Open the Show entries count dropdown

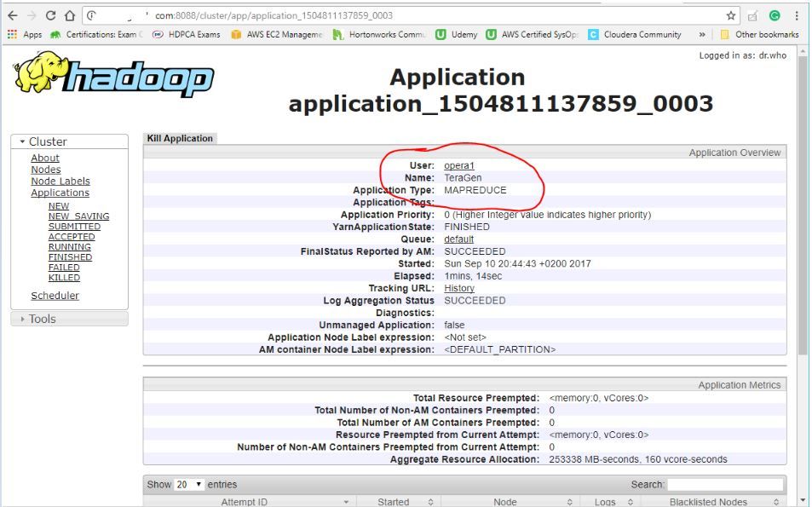tap(189, 484)
